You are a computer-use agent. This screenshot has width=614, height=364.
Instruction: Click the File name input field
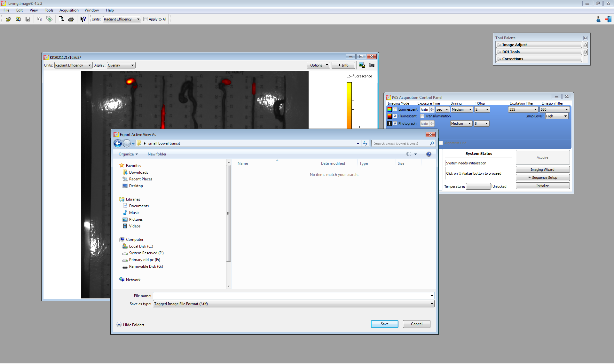click(x=291, y=296)
